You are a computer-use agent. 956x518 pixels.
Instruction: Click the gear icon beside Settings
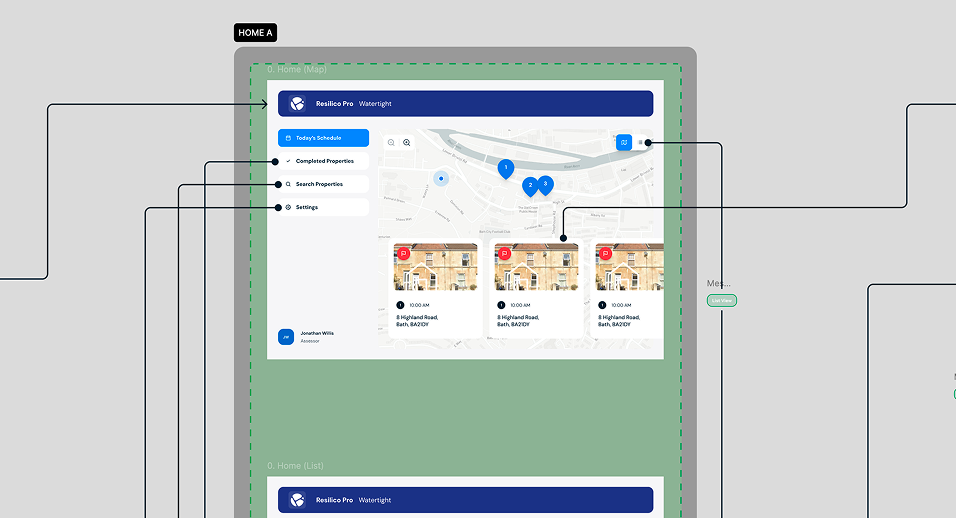coord(288,207)
